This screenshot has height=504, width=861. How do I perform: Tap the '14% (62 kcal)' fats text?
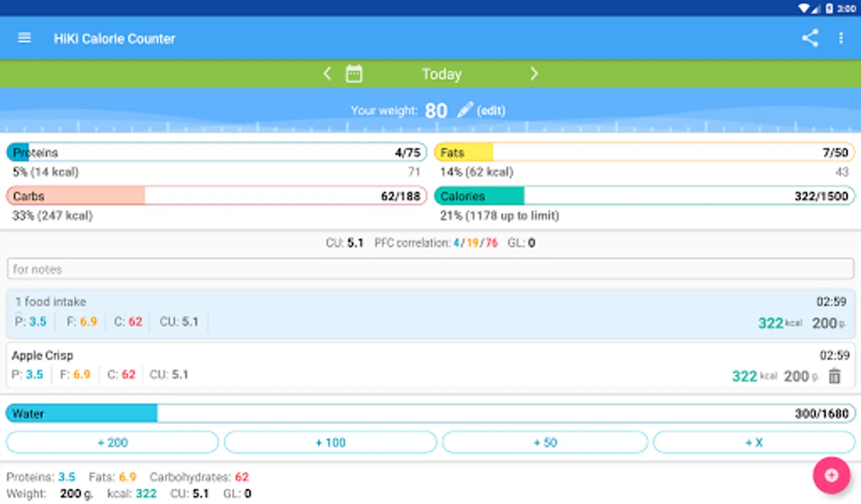476,172
